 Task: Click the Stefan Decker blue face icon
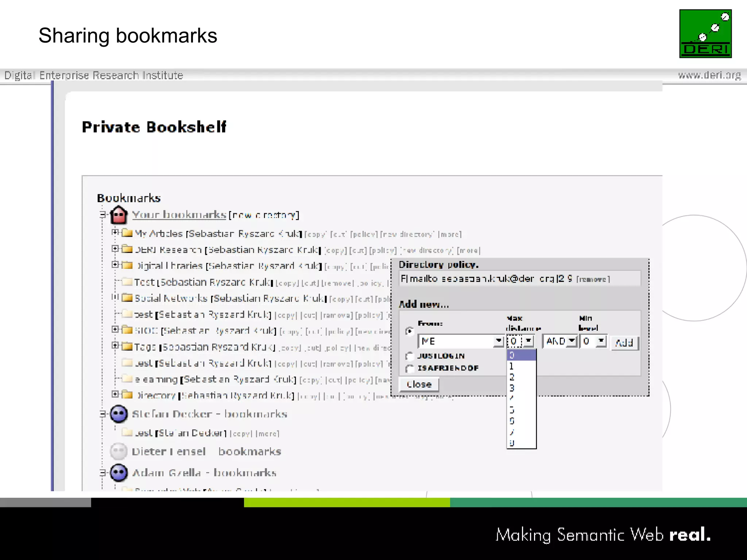(119, 414)
